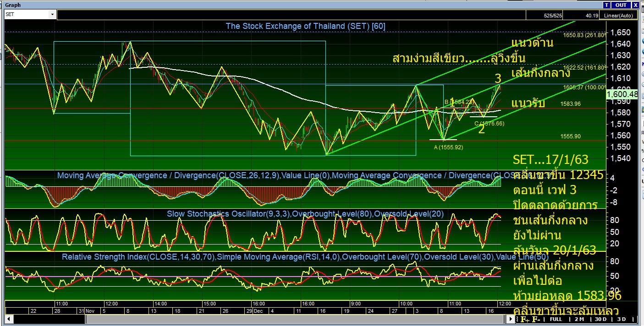
Task: Click the Fibonacci label 1605.37 (100.00%)
Action: [x=584, y=87]
